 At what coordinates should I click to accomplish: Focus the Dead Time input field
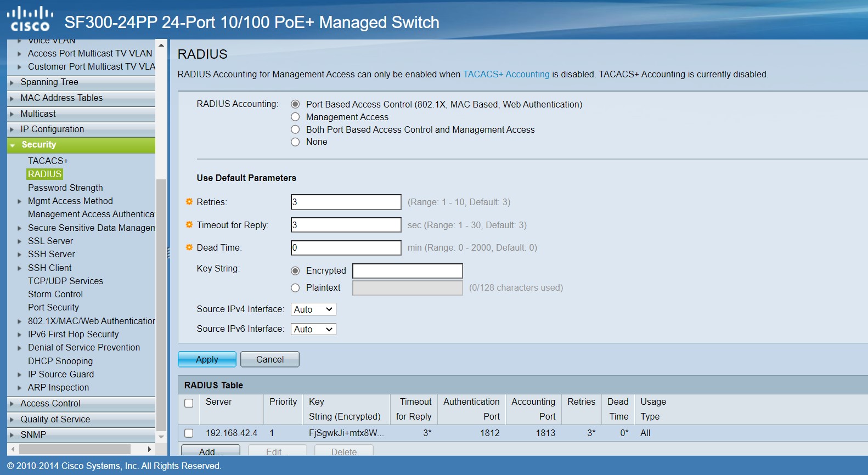[346, 248]
